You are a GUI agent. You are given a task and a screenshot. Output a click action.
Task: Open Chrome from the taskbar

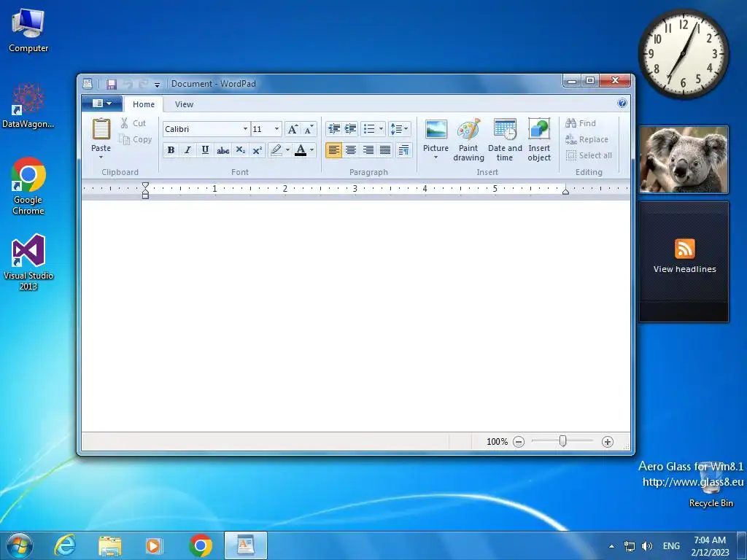[201, 545]
